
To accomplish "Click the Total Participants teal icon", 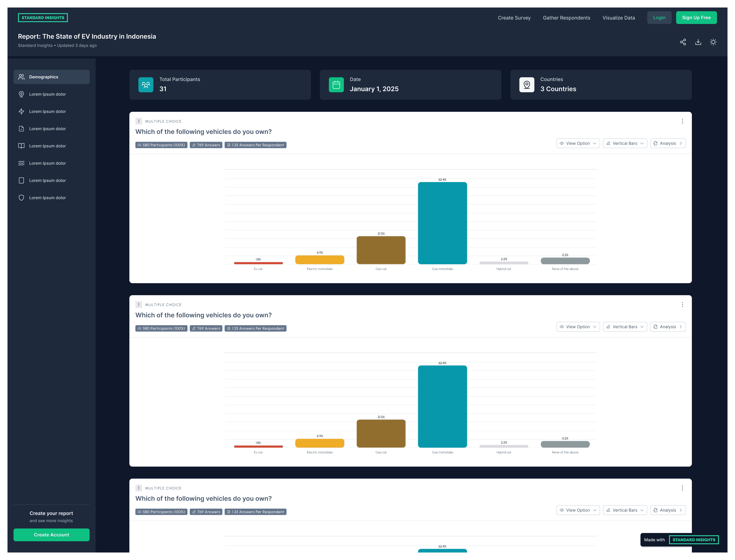I will pyautogui.click(x=146, y=85).
